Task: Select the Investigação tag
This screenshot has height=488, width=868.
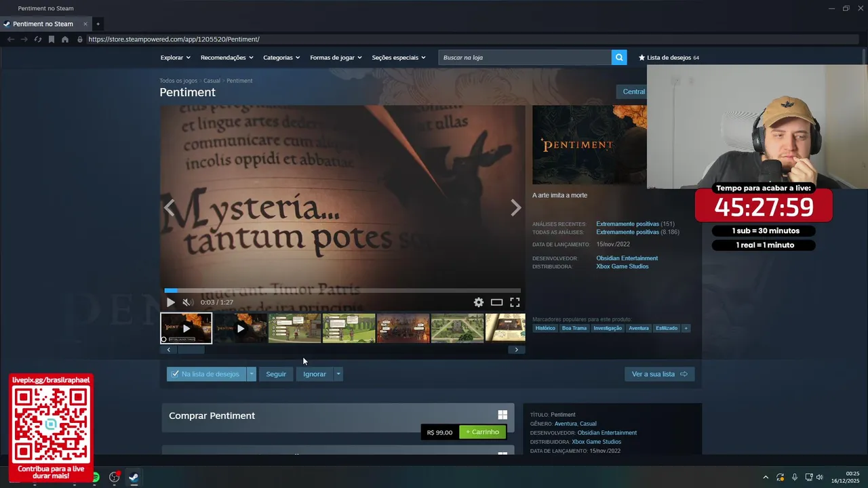Action: 608,328
